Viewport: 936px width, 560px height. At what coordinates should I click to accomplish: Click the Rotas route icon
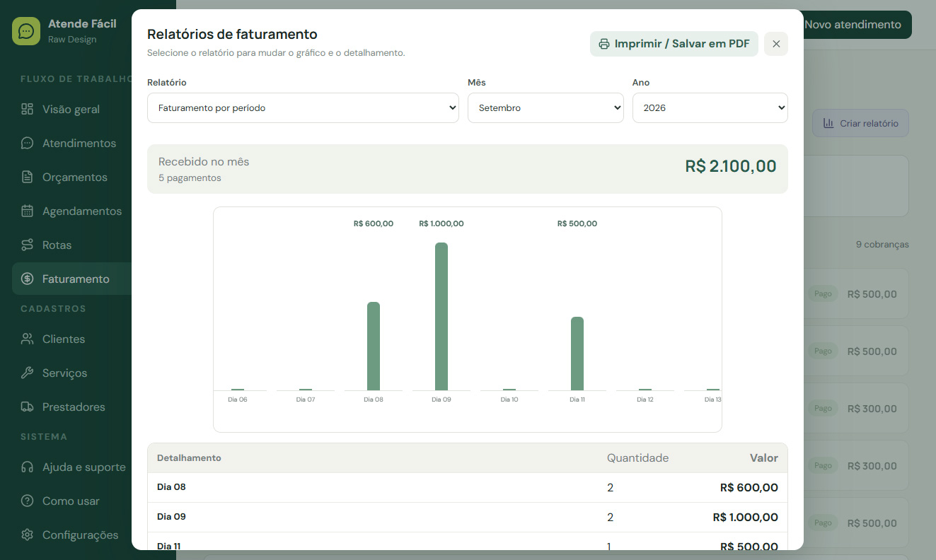coord(27,245)
